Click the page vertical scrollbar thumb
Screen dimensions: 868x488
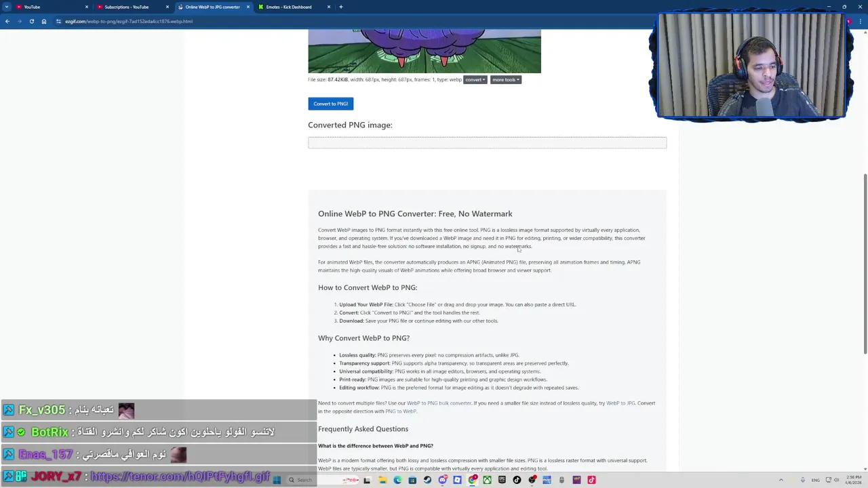coord(865,263)
